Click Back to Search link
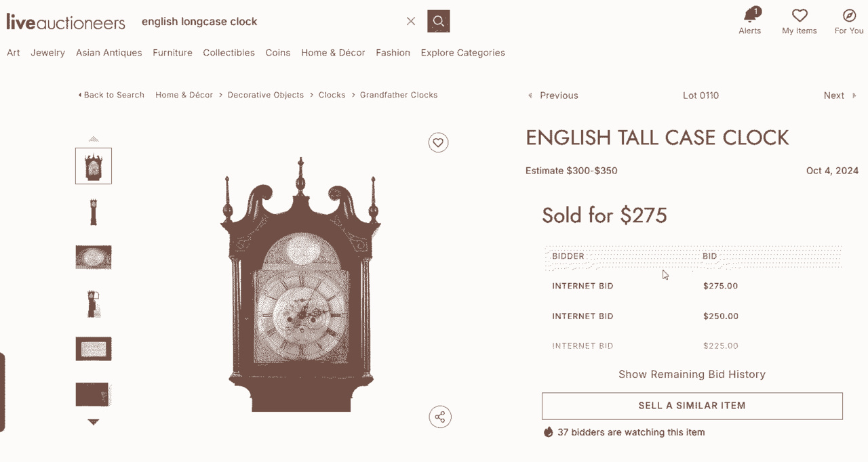The image size is (868, 462). [112, 95]
